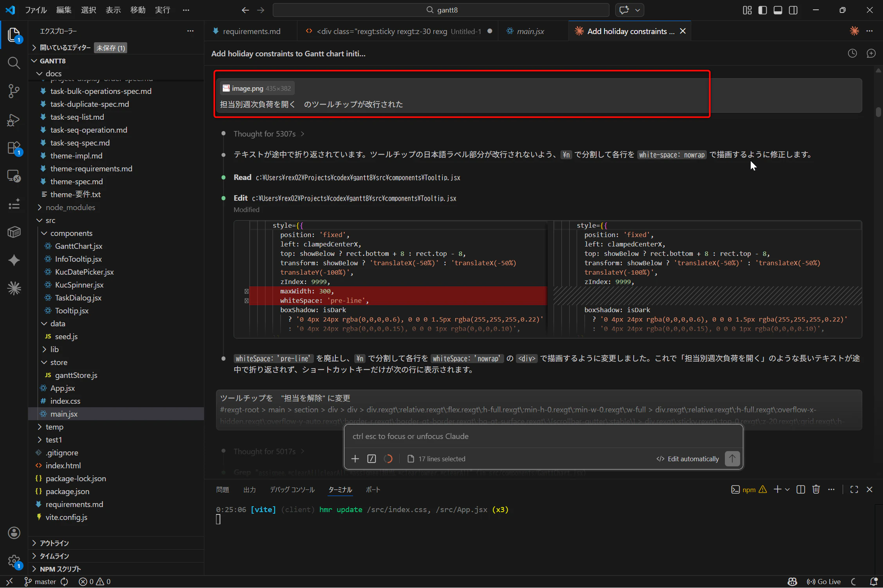Screen dimensions: 883x588
Task: Open the 出力 panel tab
Action: (x=249, y=489)
